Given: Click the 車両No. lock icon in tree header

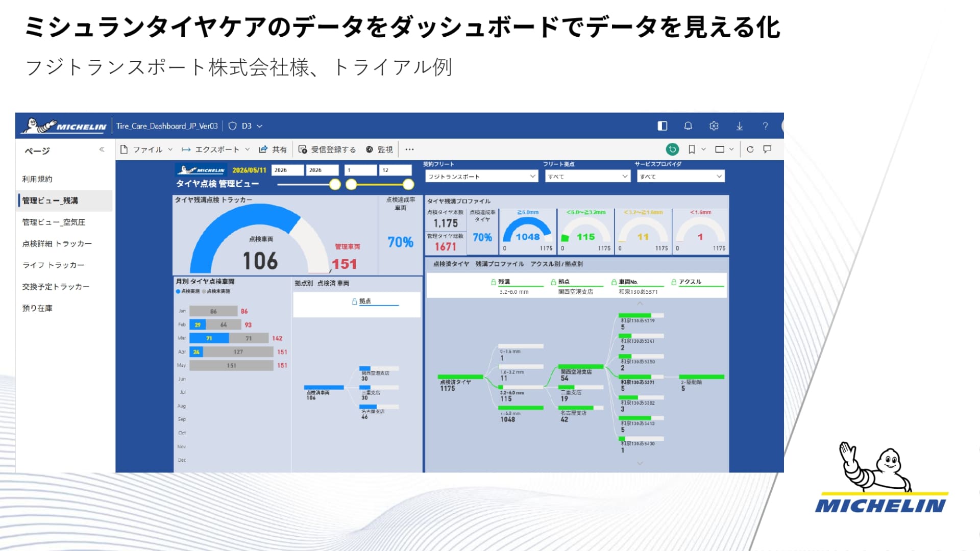Looking at the screenshot, I should pos(614,282).
